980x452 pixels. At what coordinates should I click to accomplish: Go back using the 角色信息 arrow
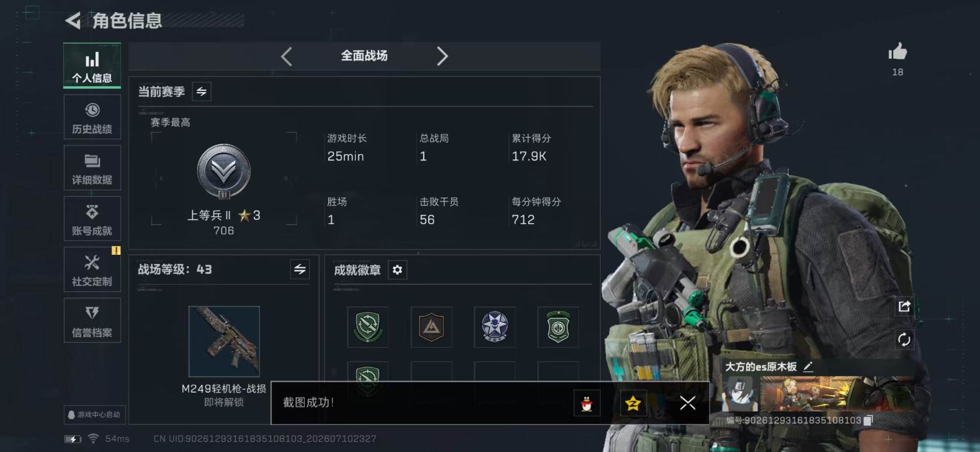point(73,21)
